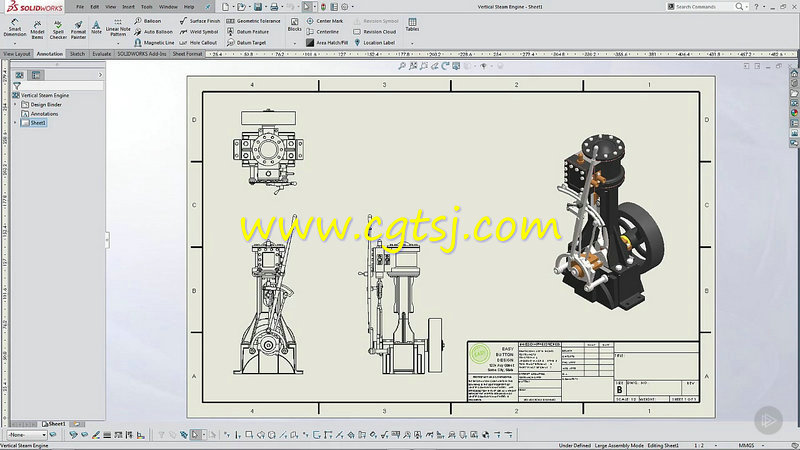Activate the Format Painter tool

point(78,31)
